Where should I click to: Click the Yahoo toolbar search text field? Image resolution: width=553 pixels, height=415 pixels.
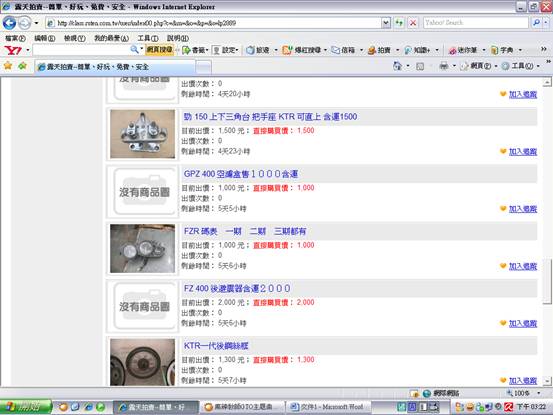tap(81, 50)
